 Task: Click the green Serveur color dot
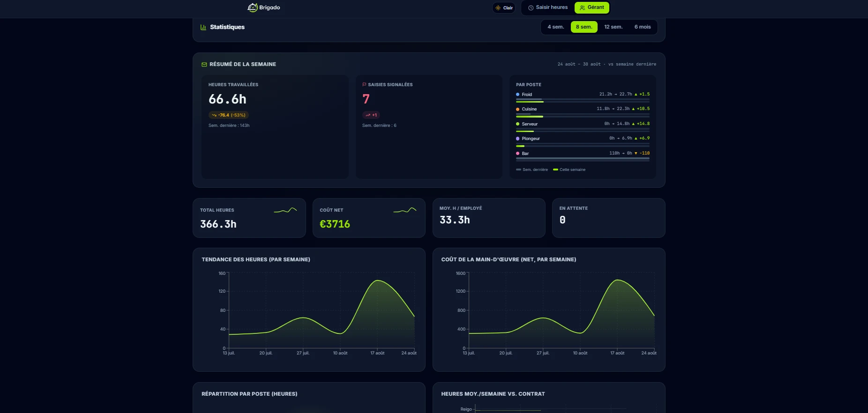(x=517, y=124)
